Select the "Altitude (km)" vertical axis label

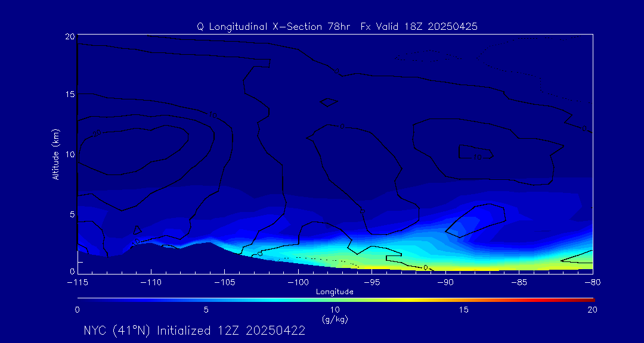coord(55,154)
